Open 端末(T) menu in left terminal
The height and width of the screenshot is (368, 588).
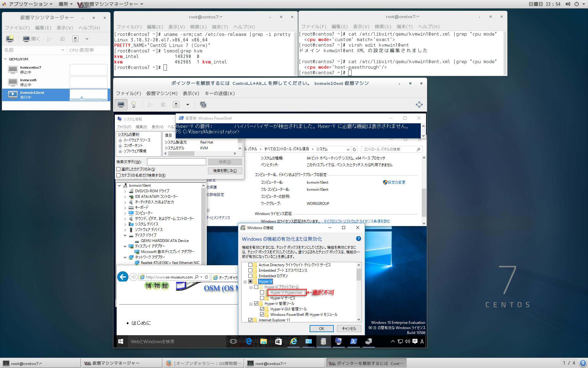[x=220, y=27]
